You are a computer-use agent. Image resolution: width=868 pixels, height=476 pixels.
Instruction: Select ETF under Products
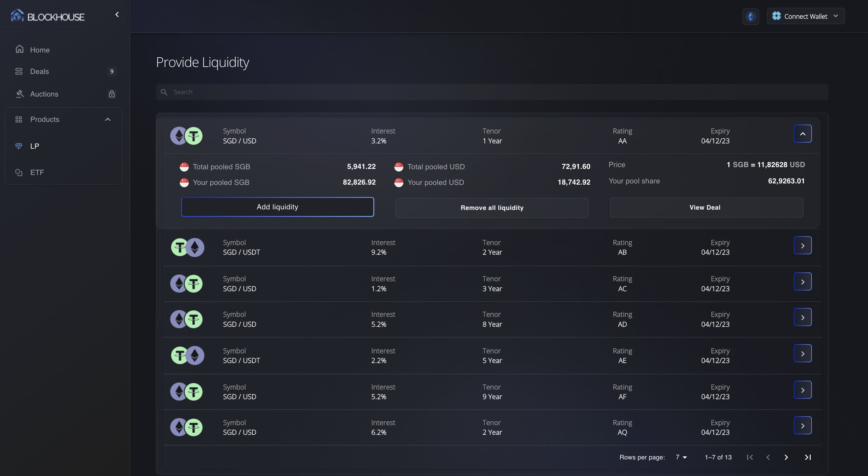[37, 173]
